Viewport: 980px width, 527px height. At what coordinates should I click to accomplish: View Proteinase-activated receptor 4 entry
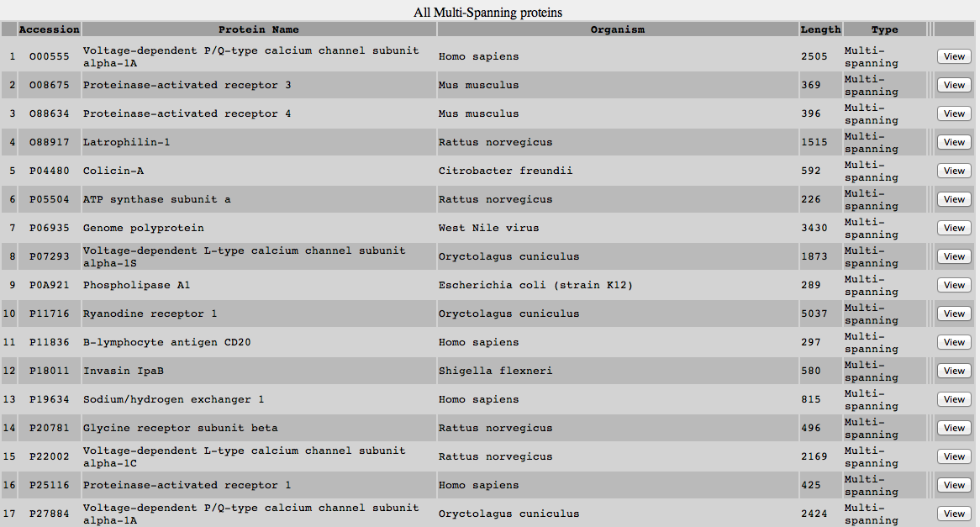(953, 113)
